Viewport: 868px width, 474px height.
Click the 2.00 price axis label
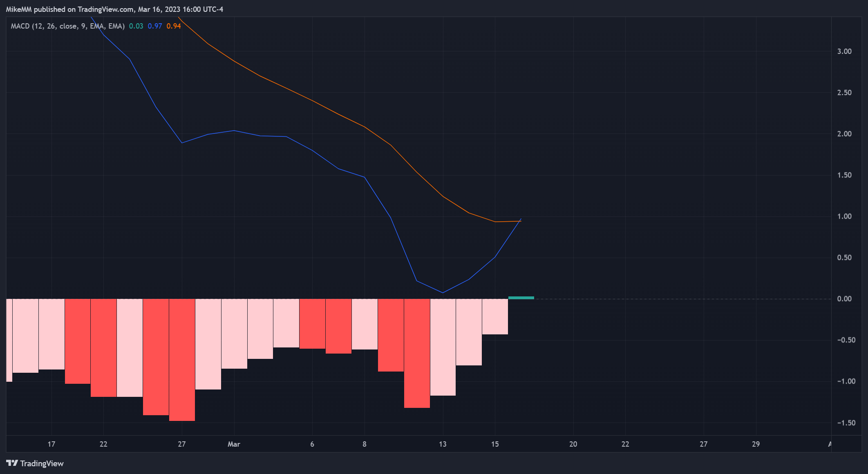[844, 134]
